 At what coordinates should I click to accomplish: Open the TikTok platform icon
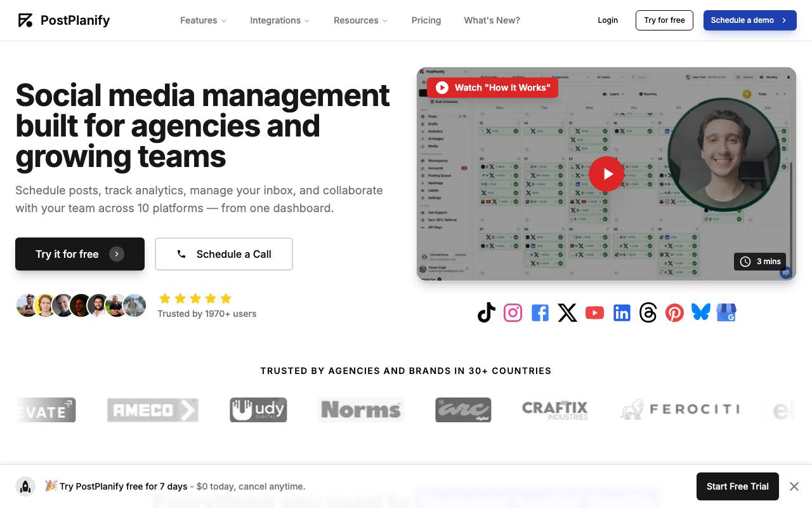pos(486,312)
